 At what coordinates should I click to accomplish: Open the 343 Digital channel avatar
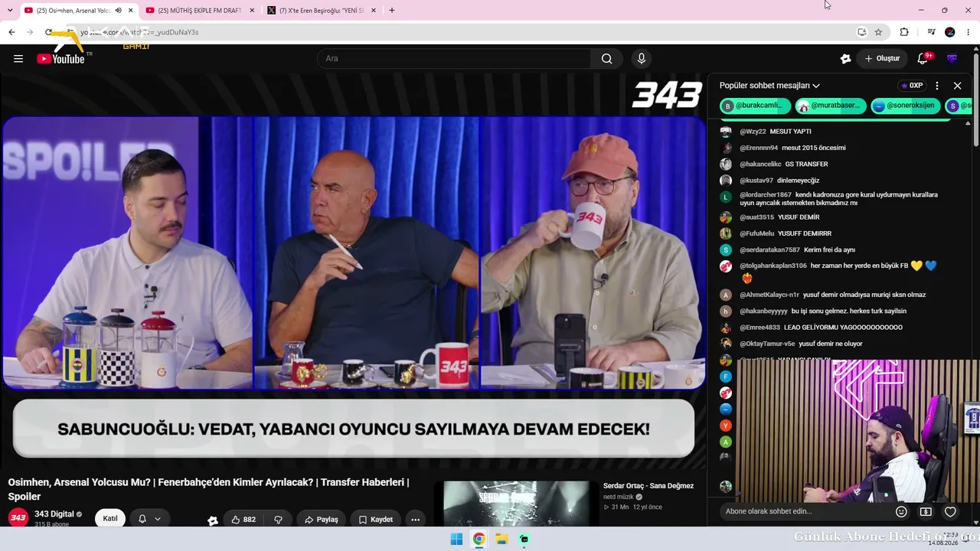coord(18,518)
